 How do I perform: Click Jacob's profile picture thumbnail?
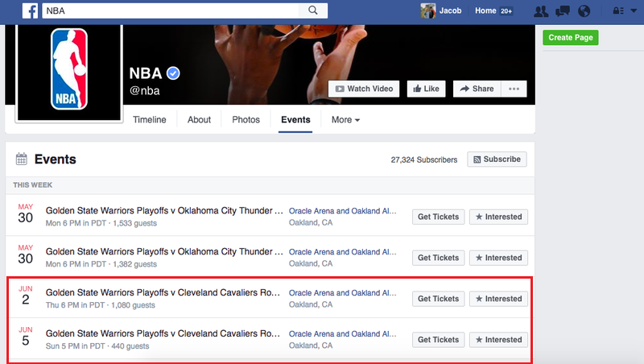(427, 10)
